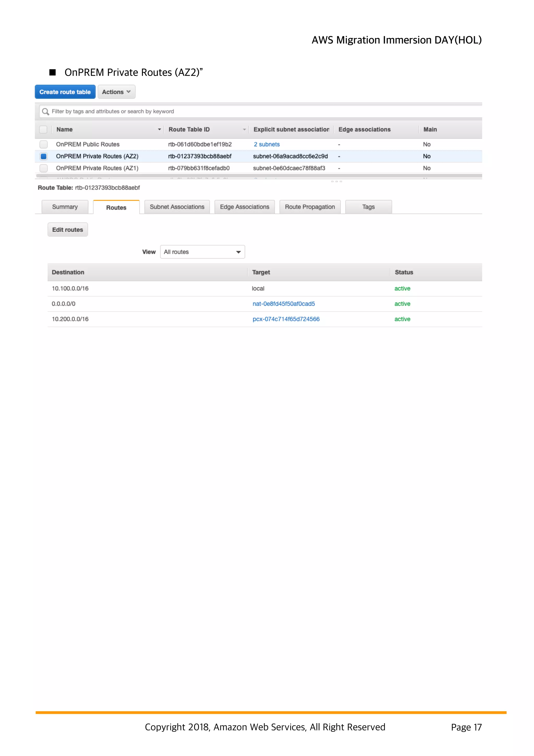Switch to the Summary tab
The width and height of the screenshot is (534, 756).
tap(65, 207)
